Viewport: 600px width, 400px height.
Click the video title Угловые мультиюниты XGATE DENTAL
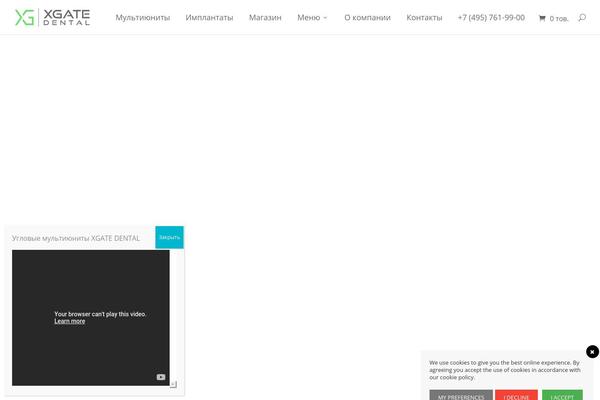click(76, 238)
